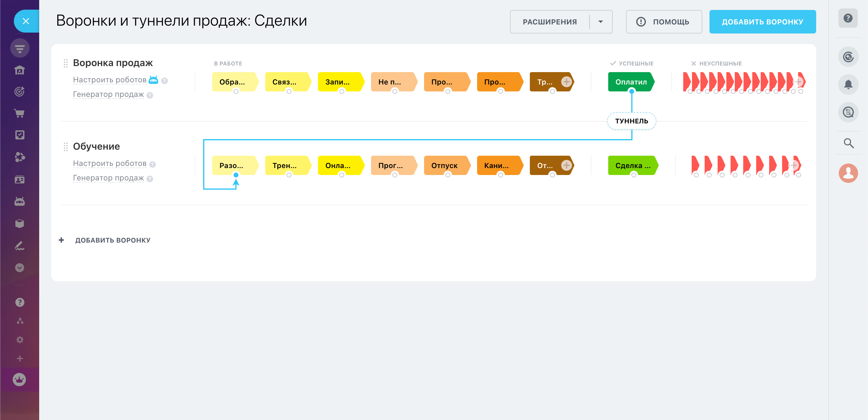Image resolution: width=868 pixels, height=420 pixels.
Task: Open the notifications bell icon
Action: 848,84
